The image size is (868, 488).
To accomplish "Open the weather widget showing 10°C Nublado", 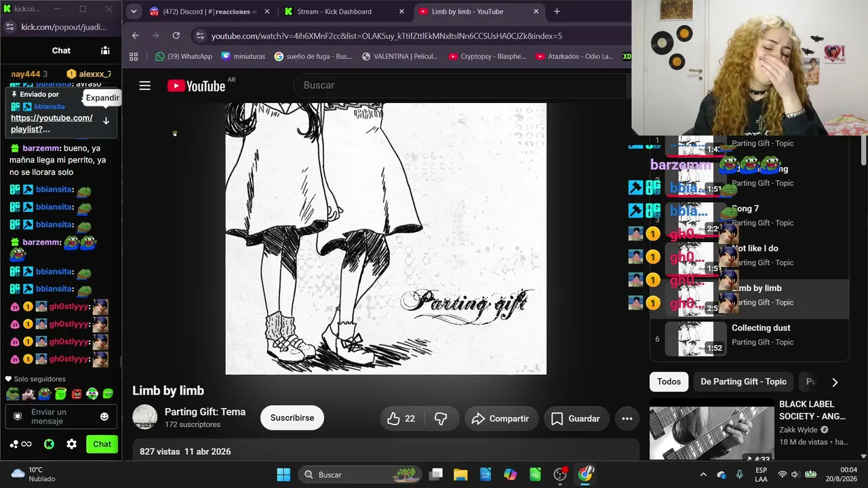I will [x=34, y=474].
